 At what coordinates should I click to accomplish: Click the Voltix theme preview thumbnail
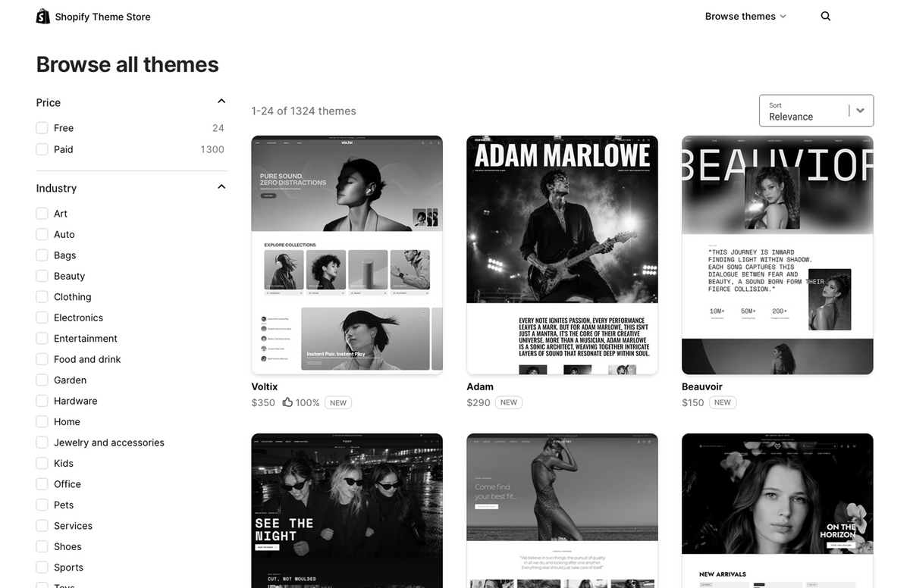(347, 255)
